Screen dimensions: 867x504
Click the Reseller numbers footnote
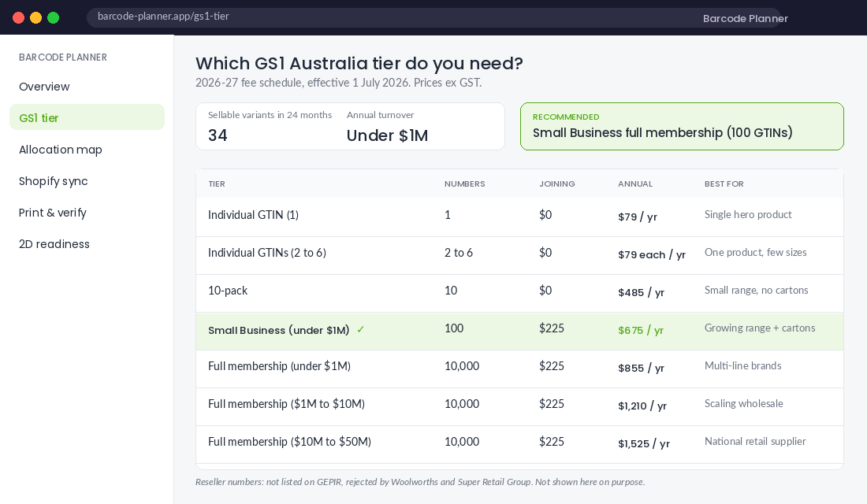pyautogui.click(x=420, y=482)
